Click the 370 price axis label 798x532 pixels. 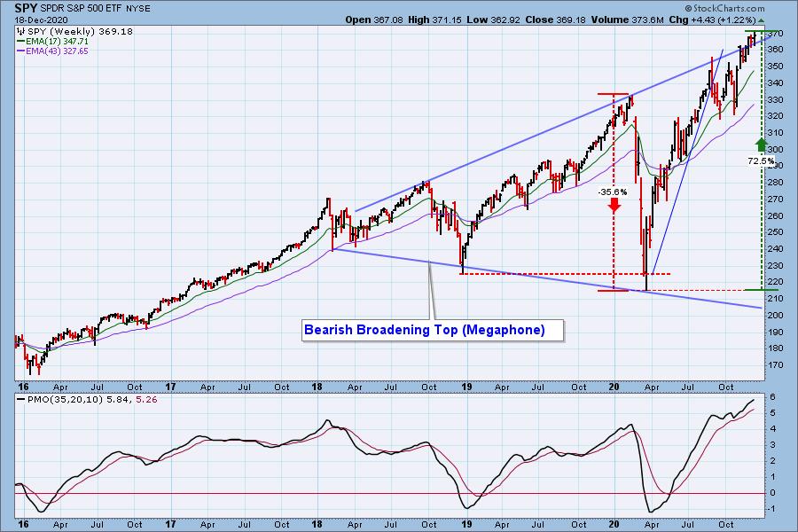coord(776,34)
